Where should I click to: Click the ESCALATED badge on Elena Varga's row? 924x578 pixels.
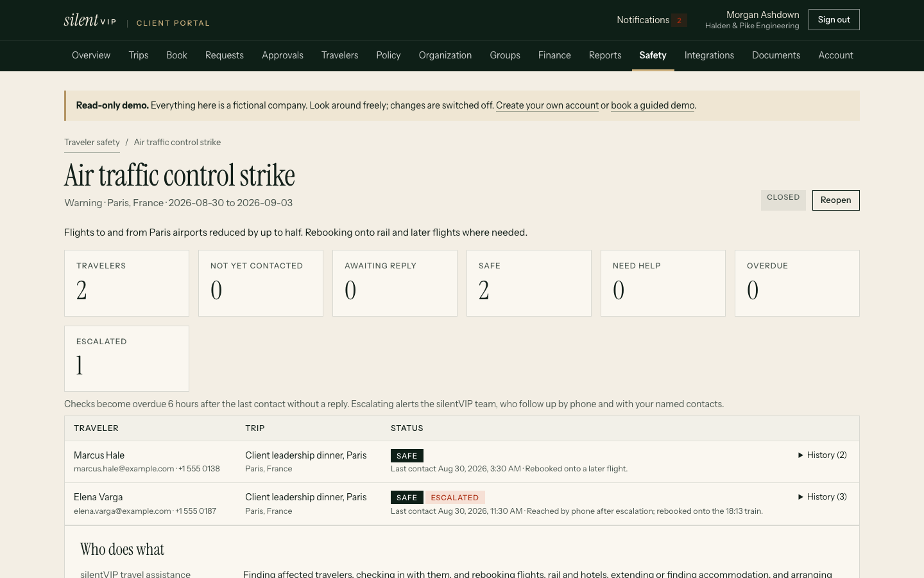(x=455, y=498)
